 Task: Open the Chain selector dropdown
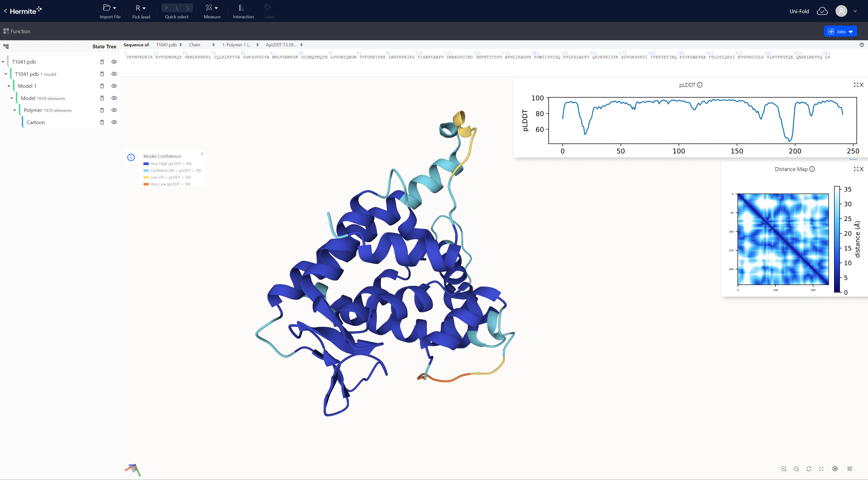[202, 45]
